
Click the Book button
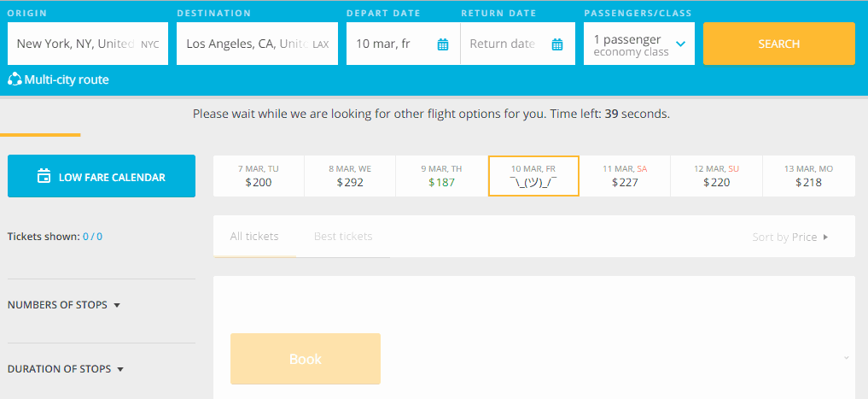point(305,359)
